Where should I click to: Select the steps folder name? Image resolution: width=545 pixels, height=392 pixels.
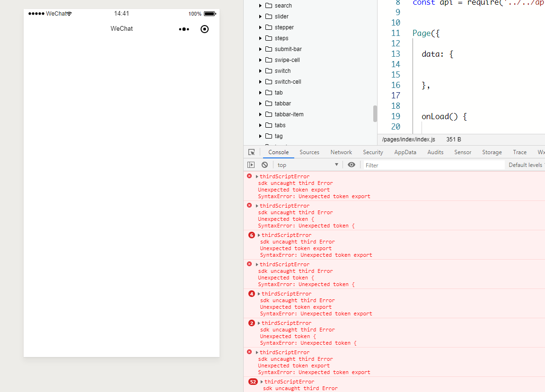[x=281, y=38]
